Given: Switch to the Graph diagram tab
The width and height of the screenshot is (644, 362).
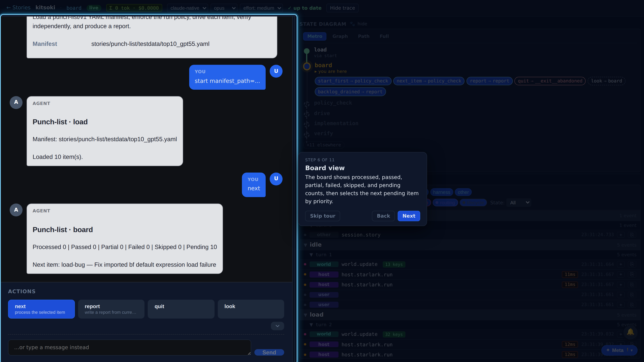Looking at the screenshot, I should pyautogui.click(x=340, y=36).
